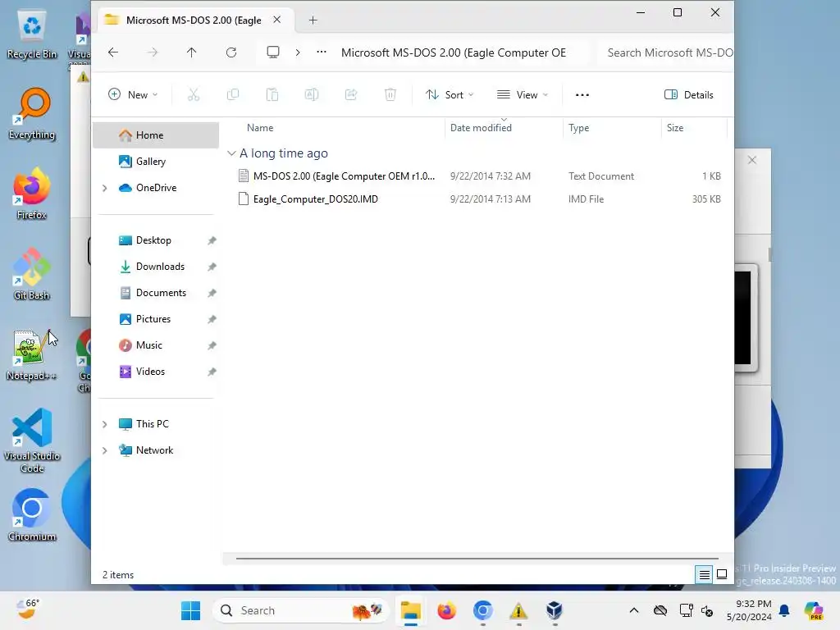This screenshot has height=630, width=840.
Task: Show hidden system tray icons
Action: [x=634, y=610]
